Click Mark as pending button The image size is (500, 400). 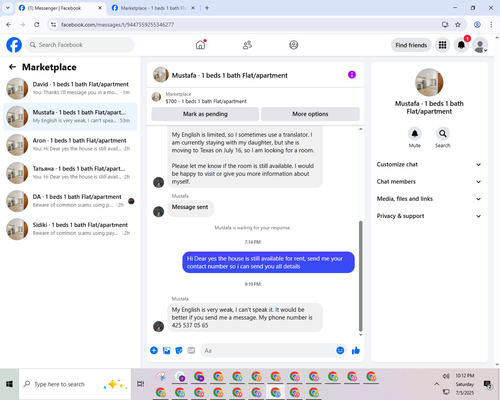pos(205,114)
